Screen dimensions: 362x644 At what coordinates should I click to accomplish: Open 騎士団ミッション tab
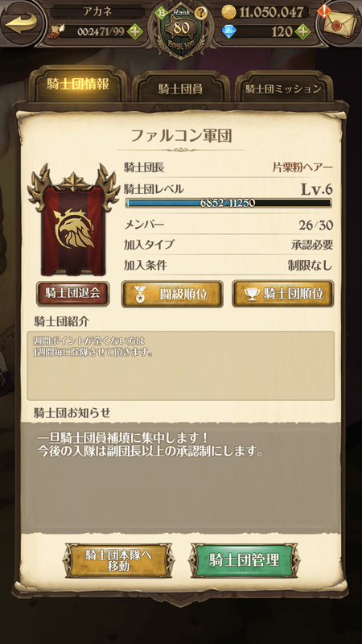click(x=283, y=89)
